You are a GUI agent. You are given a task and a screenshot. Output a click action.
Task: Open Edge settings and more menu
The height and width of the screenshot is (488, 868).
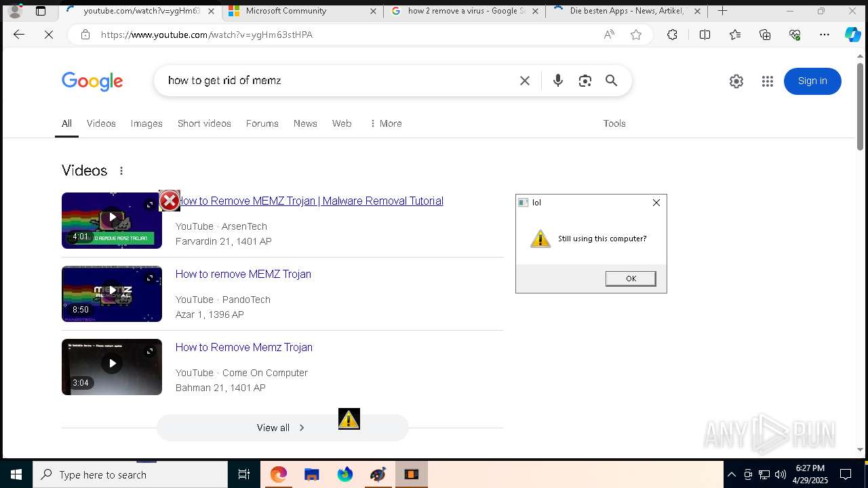(825, 35)
